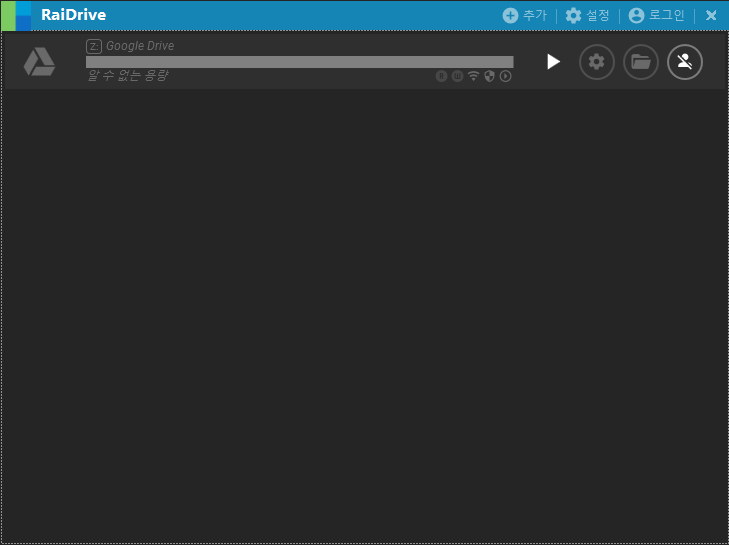Click the small auto-connect play status icon
The height and width of the screenshot is (545, 729).
tap(505, 76)
